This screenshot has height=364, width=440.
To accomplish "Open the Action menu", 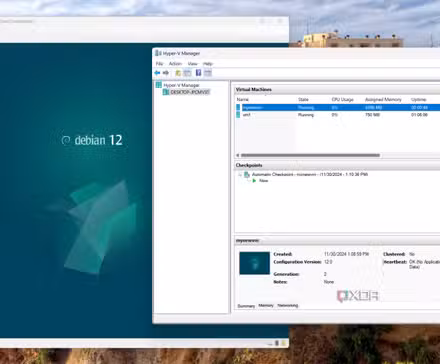I will (x=175, y=63).
